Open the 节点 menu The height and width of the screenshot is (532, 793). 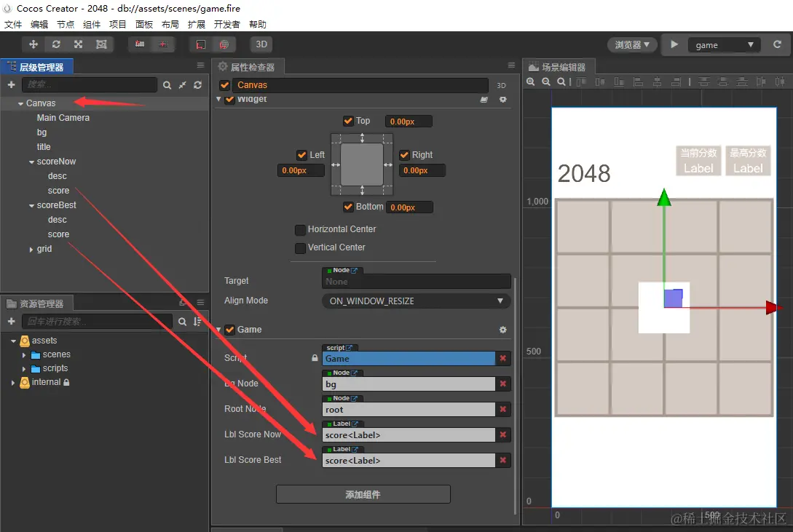coord(66,24)
